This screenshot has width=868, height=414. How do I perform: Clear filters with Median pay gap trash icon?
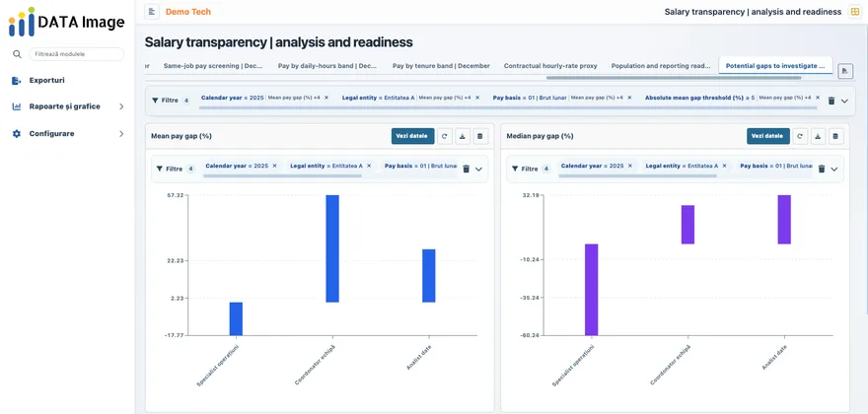click(822, 169)
